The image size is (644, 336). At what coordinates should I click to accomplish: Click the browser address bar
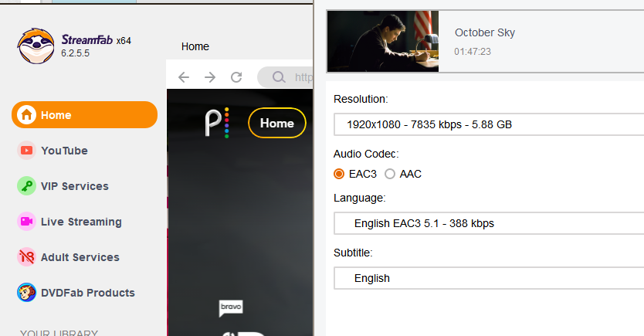pyautogui.click(x=293, y=77)
